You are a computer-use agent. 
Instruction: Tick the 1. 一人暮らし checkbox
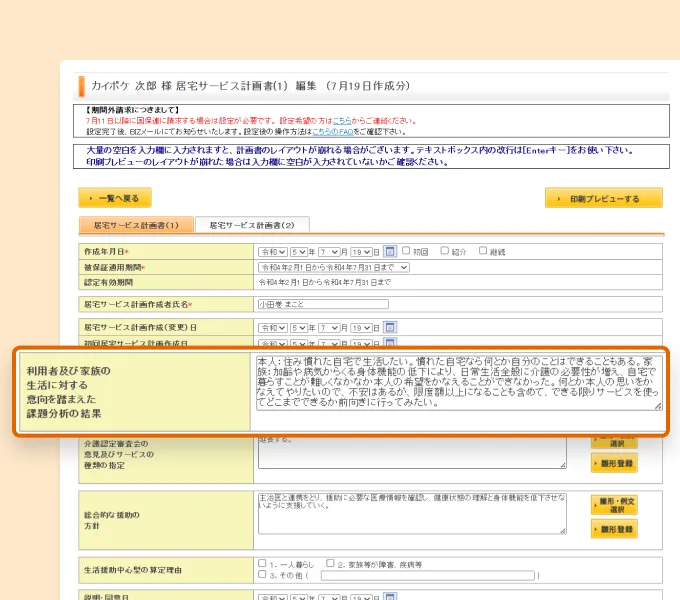262,563
